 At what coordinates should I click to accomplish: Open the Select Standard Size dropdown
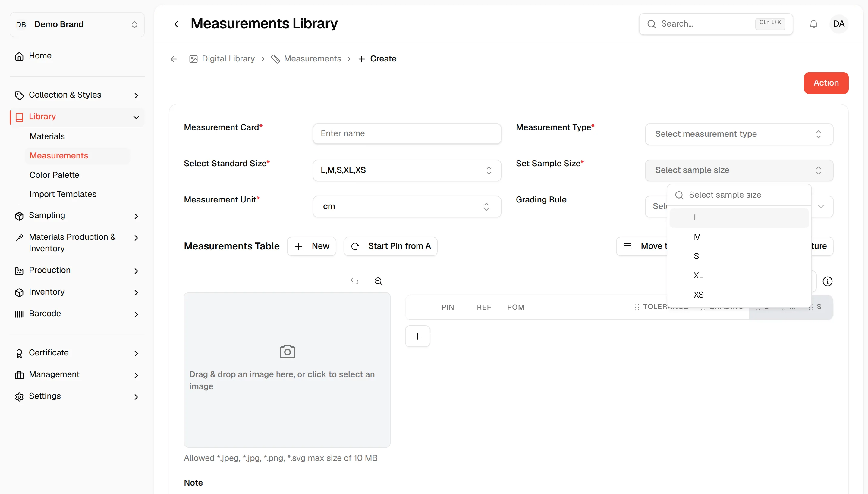coord(407,170)
